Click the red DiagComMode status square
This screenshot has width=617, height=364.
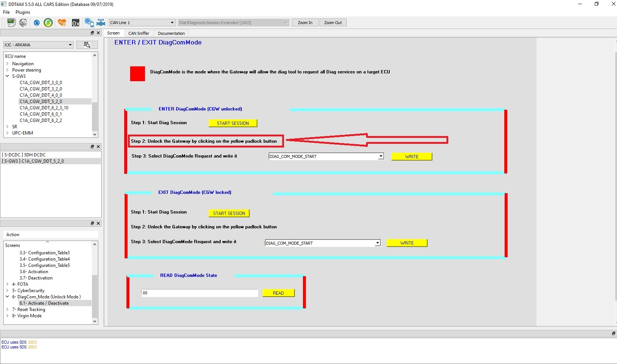click(138, 74)
